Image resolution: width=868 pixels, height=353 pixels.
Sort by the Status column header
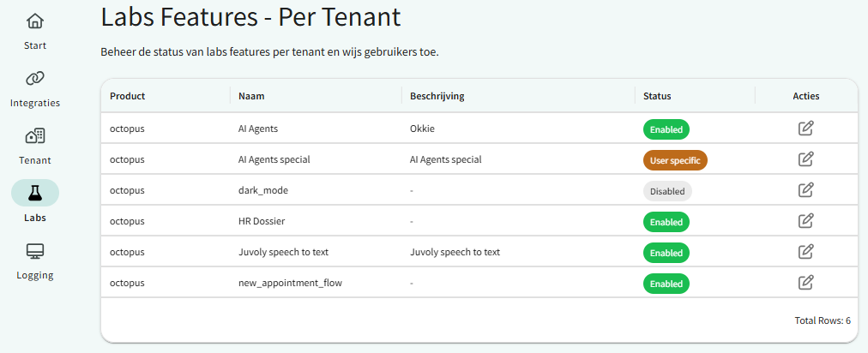657,96
